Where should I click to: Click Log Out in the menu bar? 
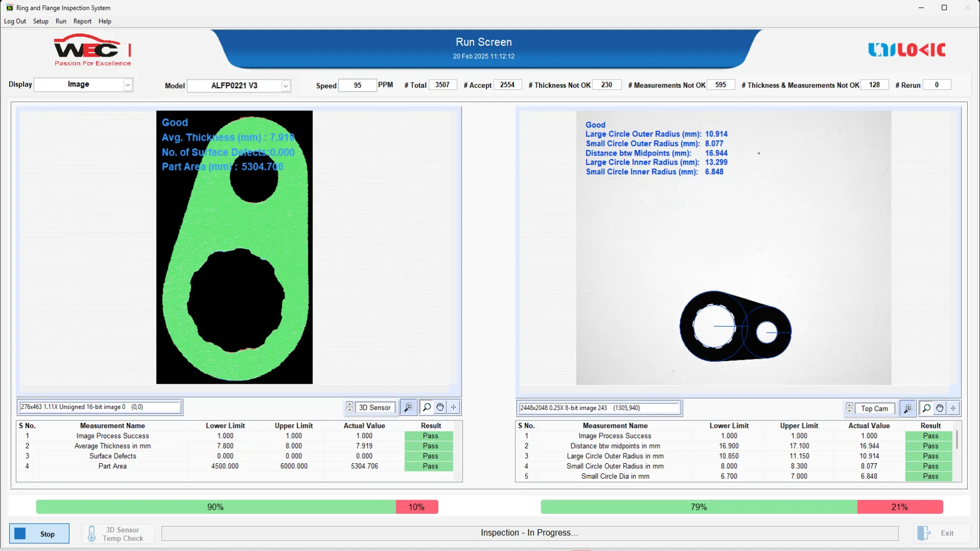click(x=15, y=21)
